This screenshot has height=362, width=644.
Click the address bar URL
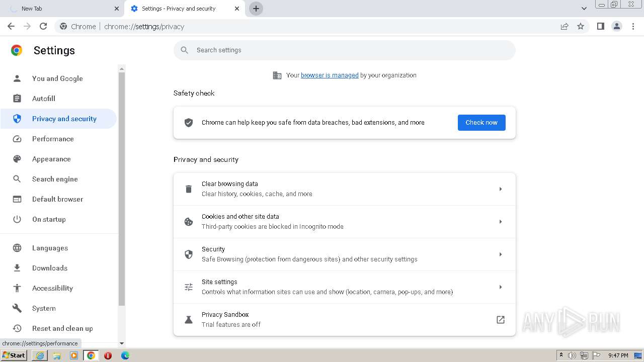(x=144, y=26)
